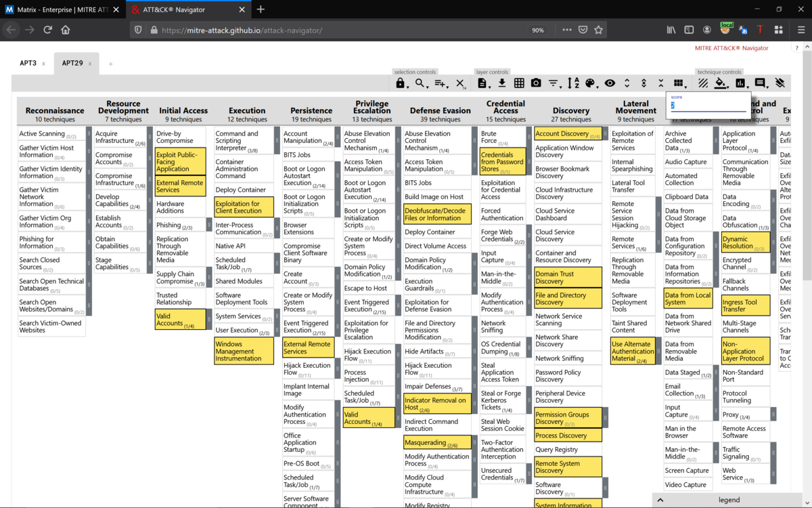Download layer as JSON
This screenshot has width=812, height=508.
(502, 83)
